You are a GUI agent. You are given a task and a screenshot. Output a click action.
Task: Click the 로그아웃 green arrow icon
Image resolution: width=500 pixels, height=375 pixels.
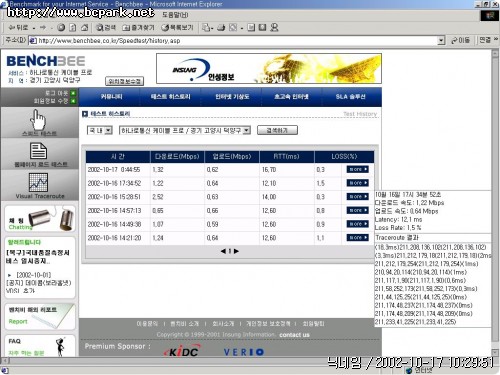click(73, 93)
